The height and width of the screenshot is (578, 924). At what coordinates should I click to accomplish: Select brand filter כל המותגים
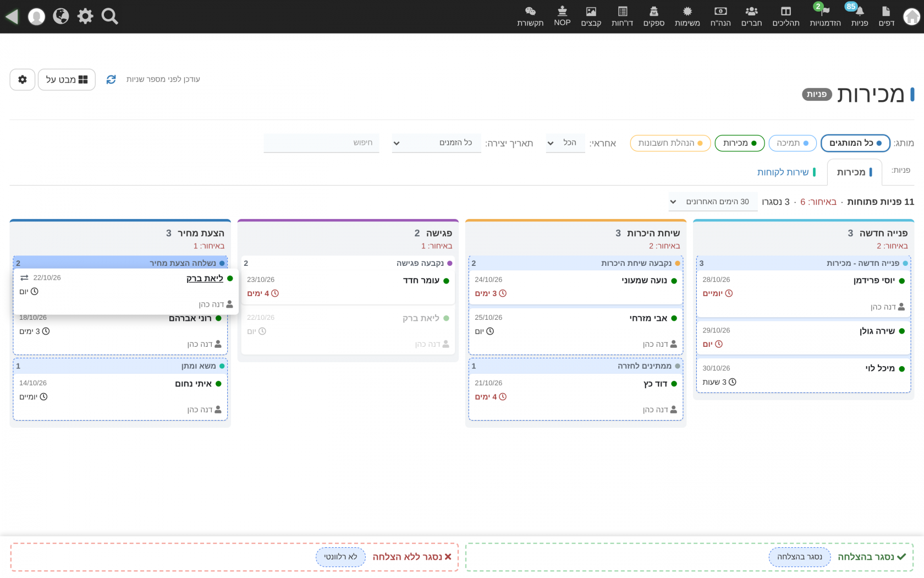coord(855,143)
